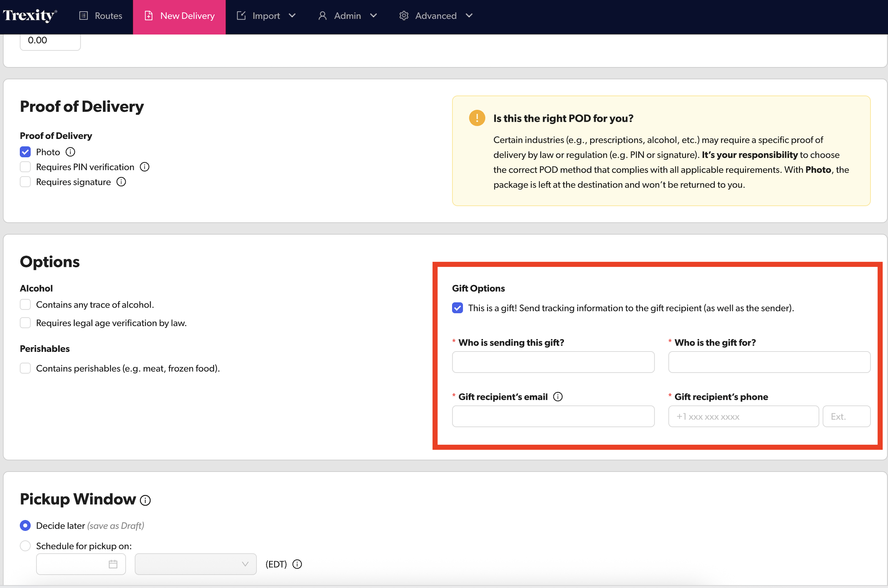
Task: Check Requires legal age verification by law
Action: click(x=25, y=323)
